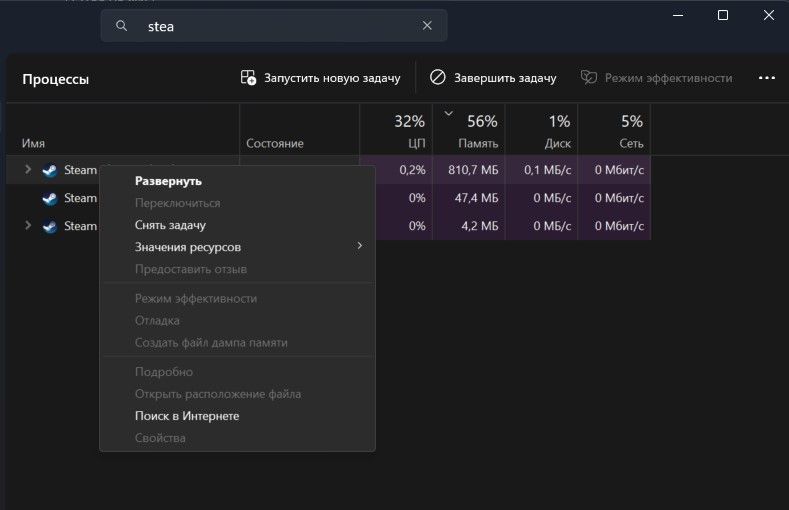Click the Steam icon in the 47,4 МБ row
The image size is (789, 510).
coord(50,198)
